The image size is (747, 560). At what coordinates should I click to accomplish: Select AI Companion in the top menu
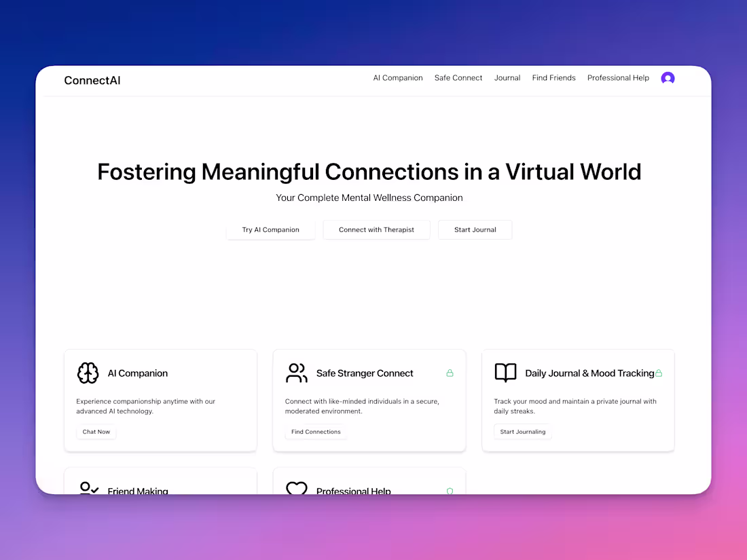pos(398,77)
